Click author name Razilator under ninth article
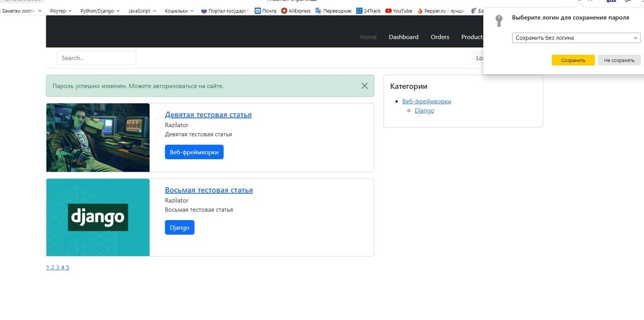644x320 pixels. tap(177, 125)
